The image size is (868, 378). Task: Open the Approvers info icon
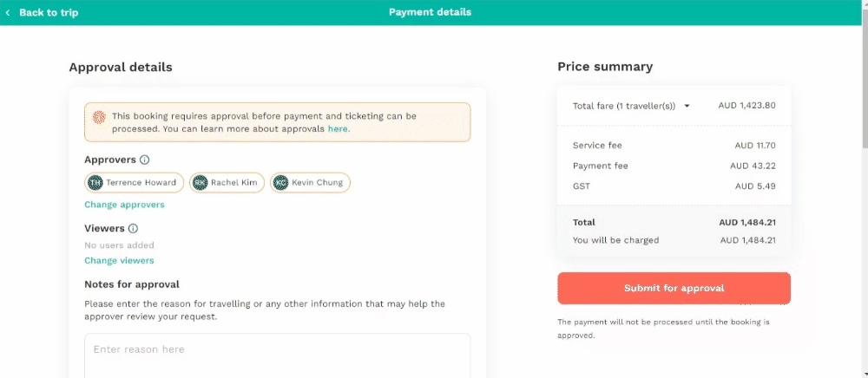(144, 160)
